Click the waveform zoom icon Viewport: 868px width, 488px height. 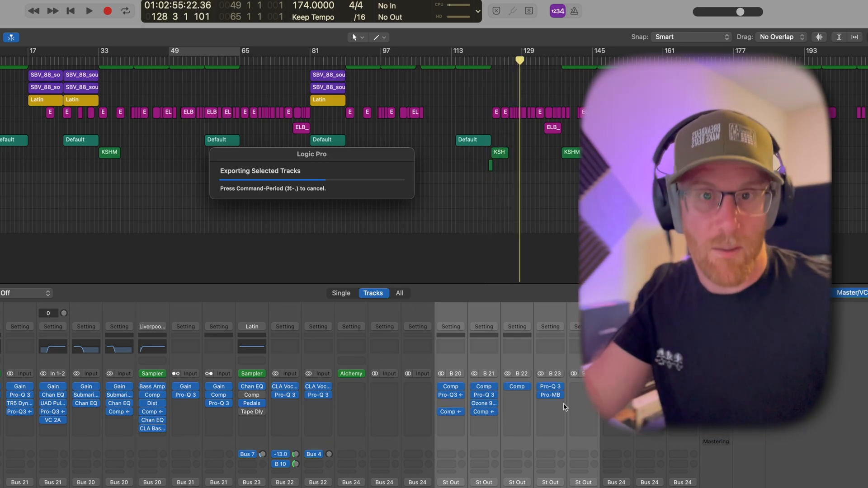click(819, 37)
